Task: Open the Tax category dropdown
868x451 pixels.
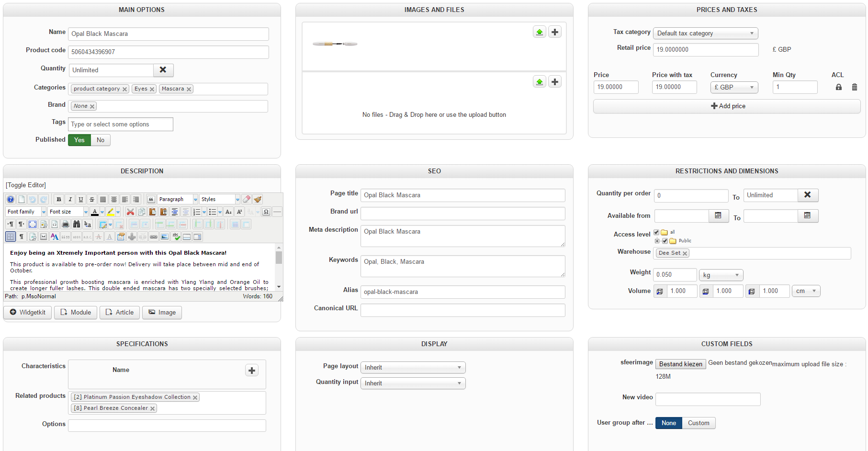Action: point(706,34)
